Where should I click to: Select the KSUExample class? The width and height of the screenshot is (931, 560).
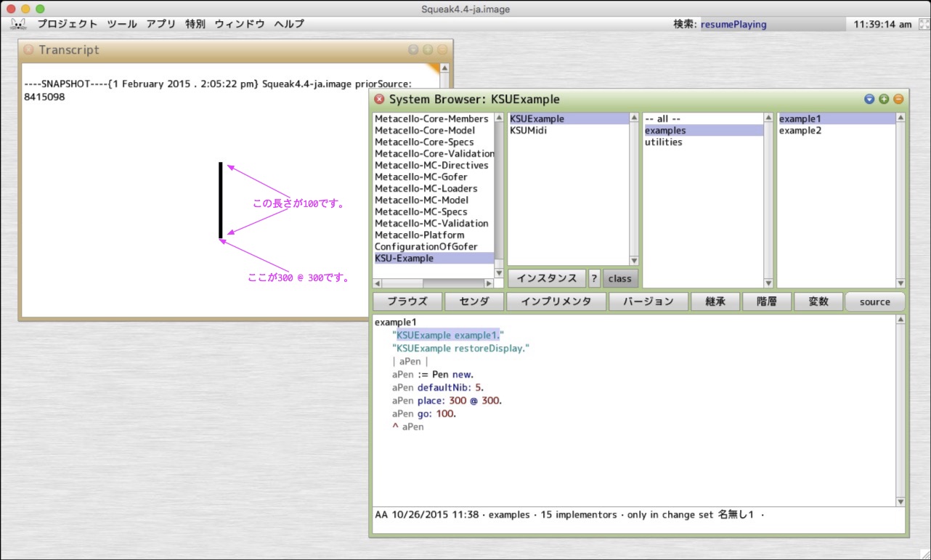pyautogui.click(x=568, y=119)
